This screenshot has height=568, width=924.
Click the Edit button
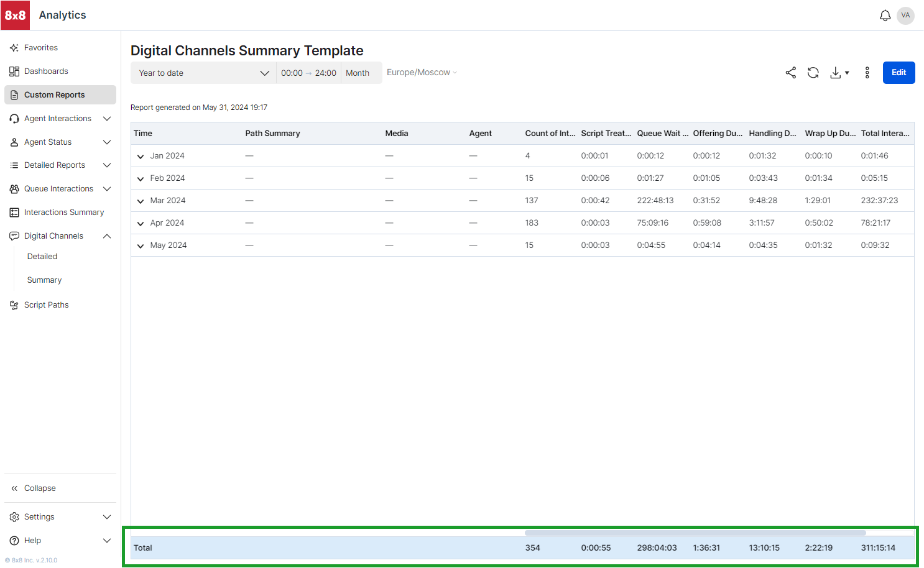899,73
